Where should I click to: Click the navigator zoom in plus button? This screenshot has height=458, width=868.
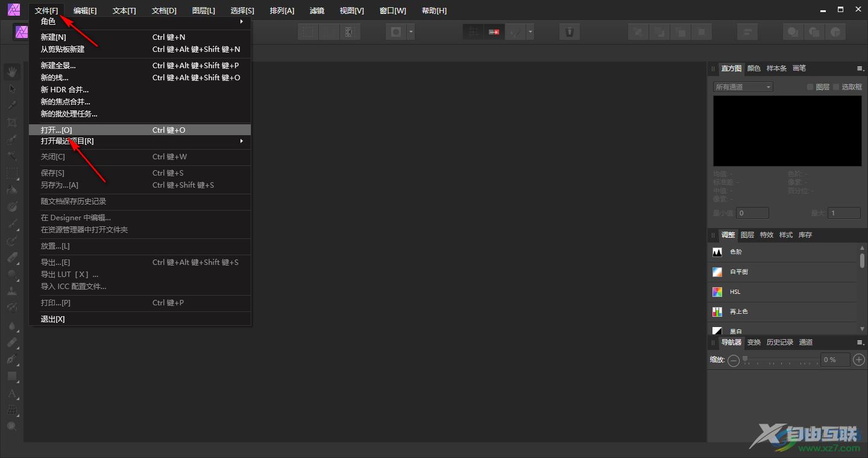859,360
